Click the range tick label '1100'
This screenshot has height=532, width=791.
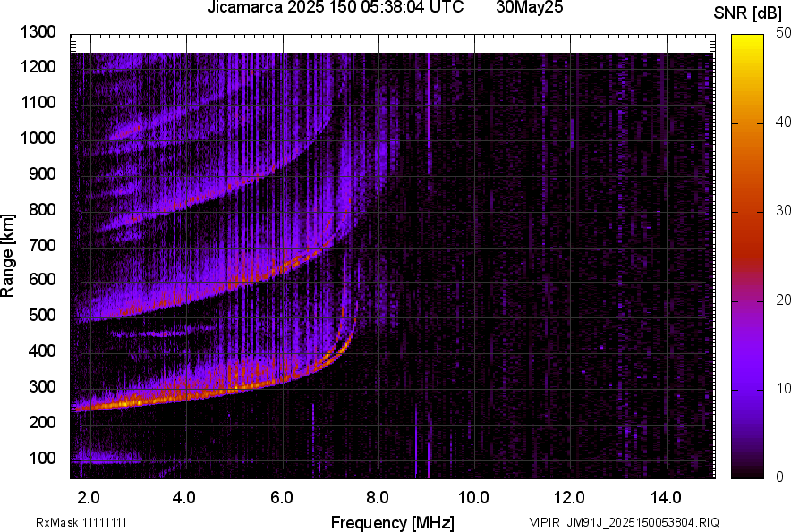(38, 102)
